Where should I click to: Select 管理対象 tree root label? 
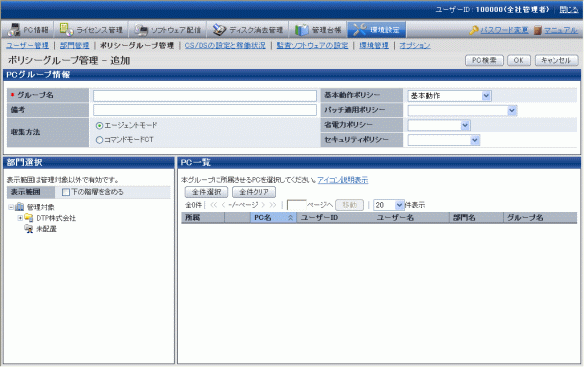(40, 207)
